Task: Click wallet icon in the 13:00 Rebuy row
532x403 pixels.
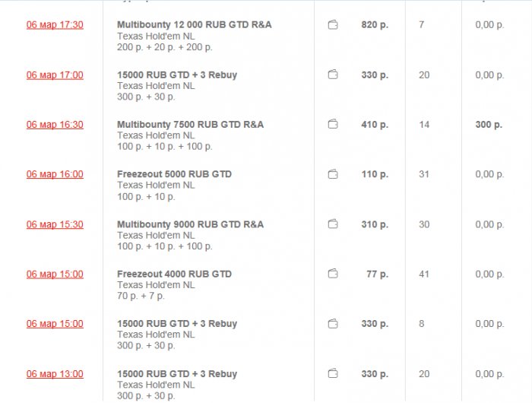Action: coord(333,373)
